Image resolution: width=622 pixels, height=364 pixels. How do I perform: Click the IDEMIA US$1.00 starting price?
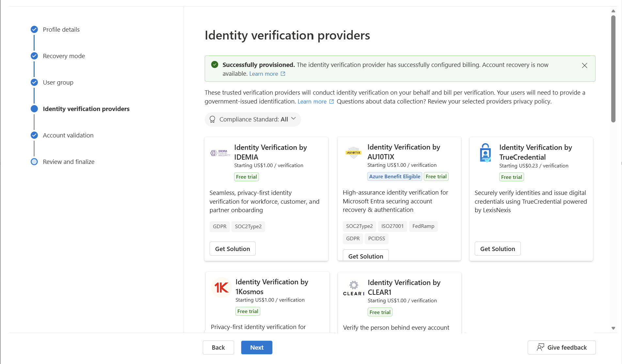(x=269, y=166)
